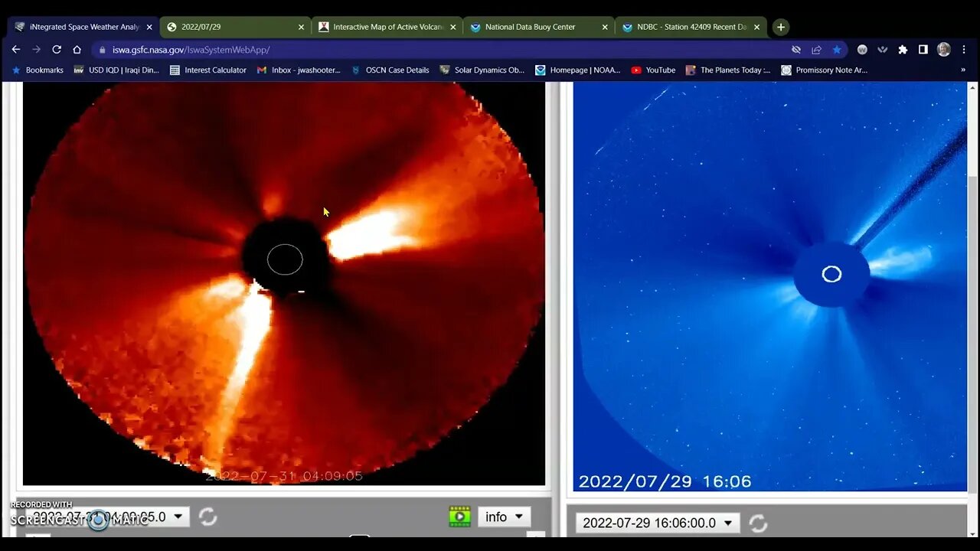This screenshot has height=551, width=980.
Task: Open the browser home page
Action: [77, 49]
